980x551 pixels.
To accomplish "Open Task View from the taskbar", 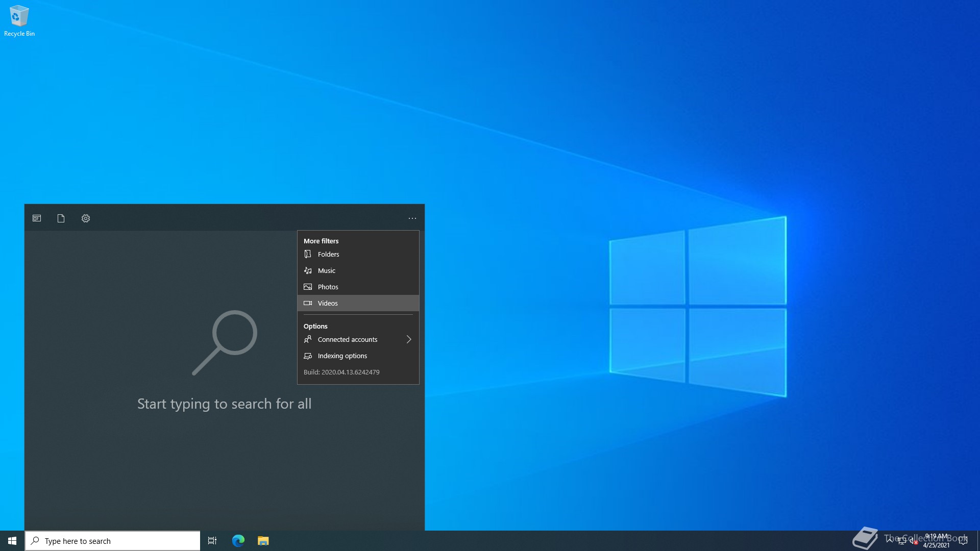I will (x=212, y=541).
